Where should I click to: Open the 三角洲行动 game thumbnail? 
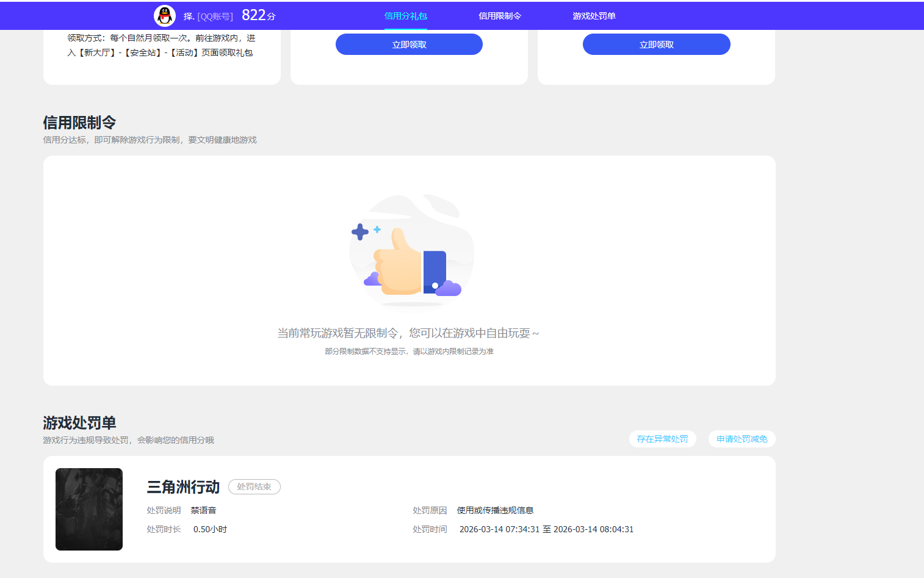click(89, 510)
